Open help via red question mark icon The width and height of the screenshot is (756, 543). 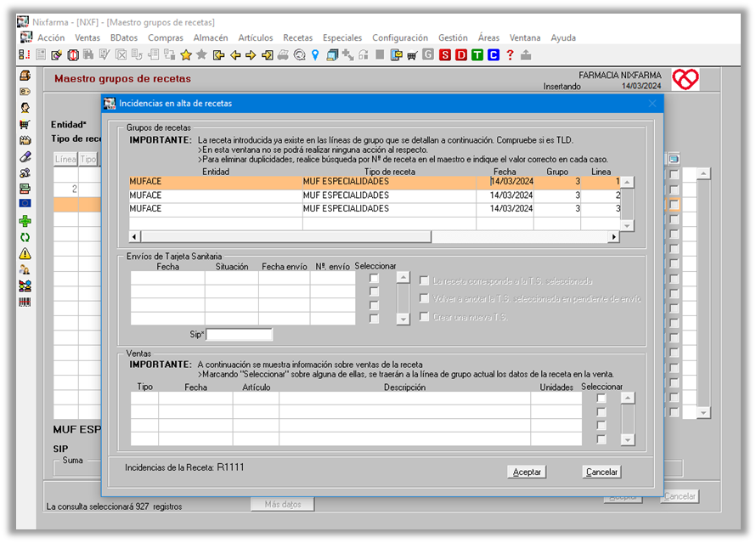[510, 55]
